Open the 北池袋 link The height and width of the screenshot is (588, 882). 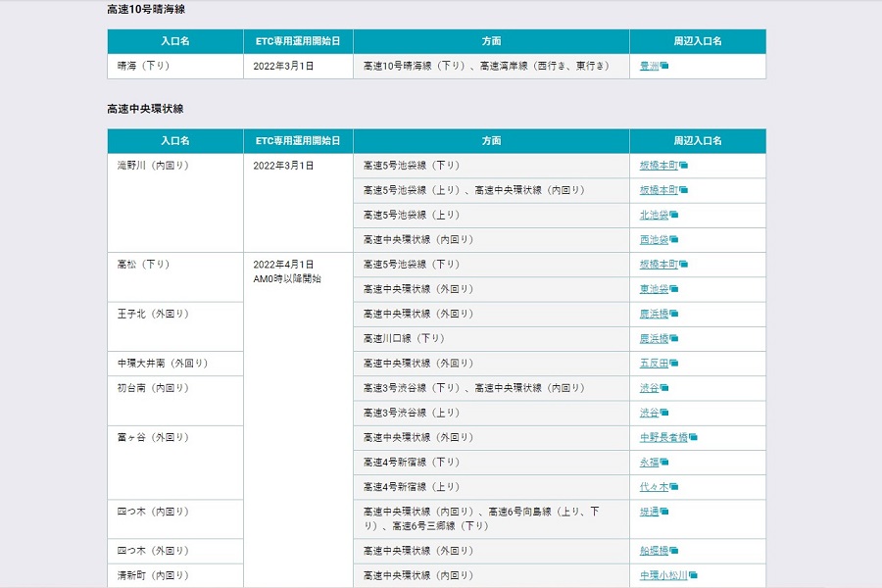[652, 215]
